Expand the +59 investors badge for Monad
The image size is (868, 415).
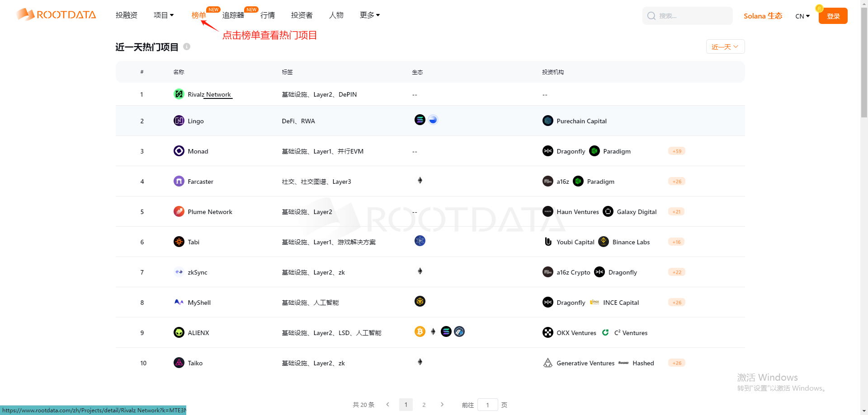pos(677,151)
